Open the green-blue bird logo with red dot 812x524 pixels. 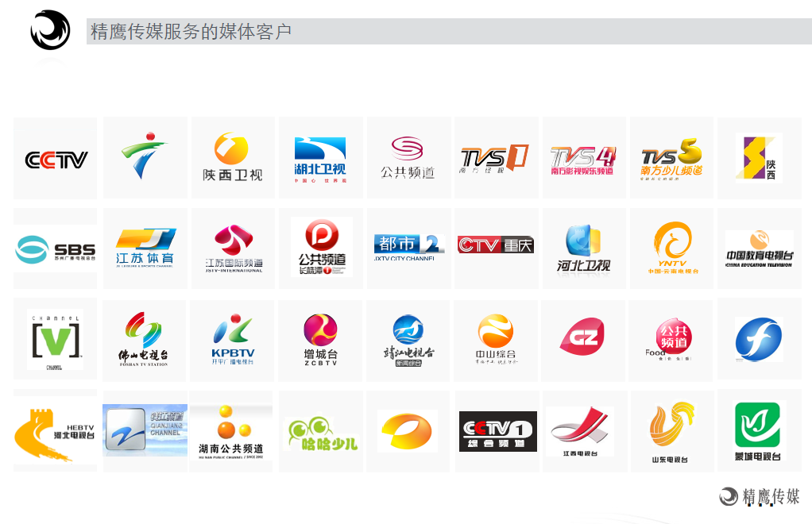[x=145, y=155]
